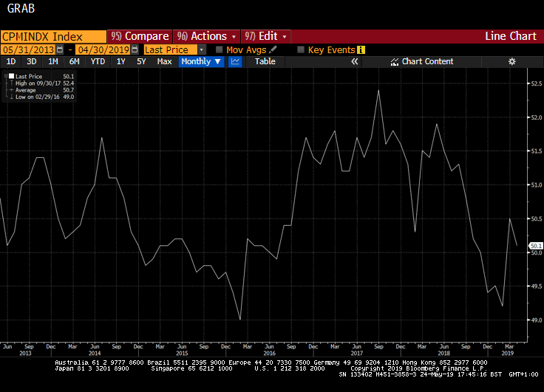Image resolution: width=544 pixels, height=392 pixels.
Task: Click the Last Price legend swatch
Action: (11, 76)
